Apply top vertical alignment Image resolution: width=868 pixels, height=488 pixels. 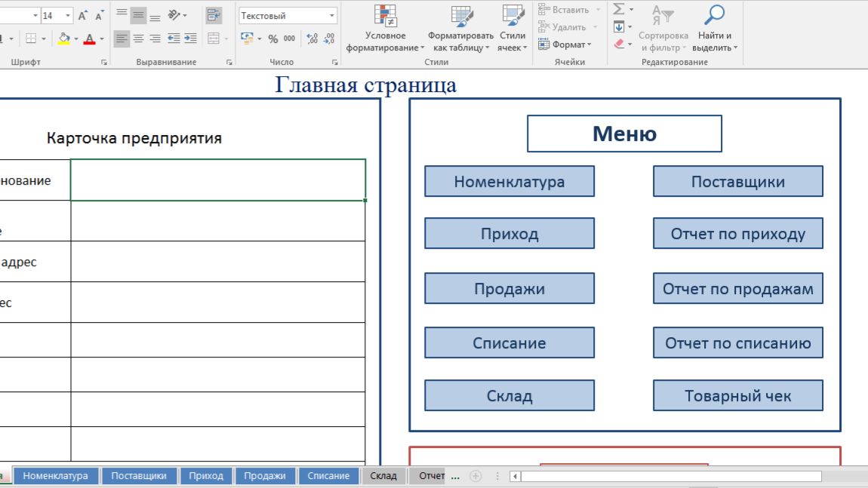[122, 15]
